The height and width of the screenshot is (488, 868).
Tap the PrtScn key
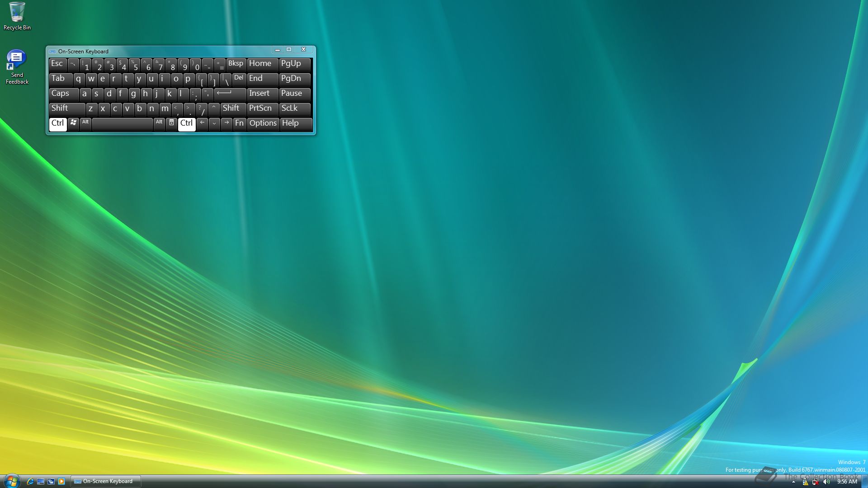click(263, 109)
